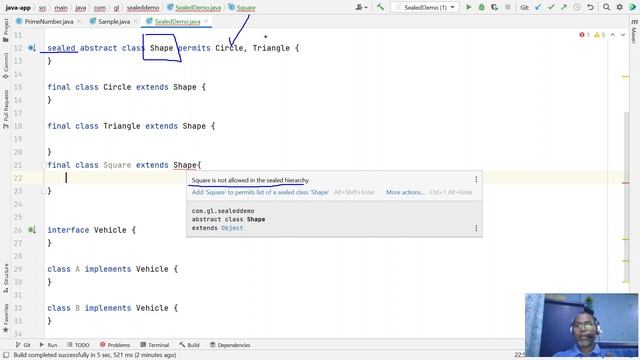Screen dimensions: 640x360
Task: Open the Run tool window at bottom
Action: coord(48,345)
